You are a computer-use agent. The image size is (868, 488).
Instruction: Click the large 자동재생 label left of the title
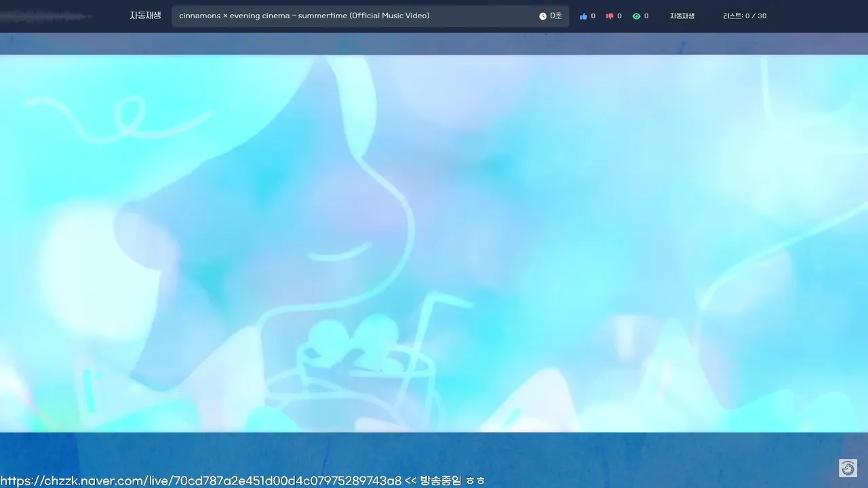tap(145, 16)
